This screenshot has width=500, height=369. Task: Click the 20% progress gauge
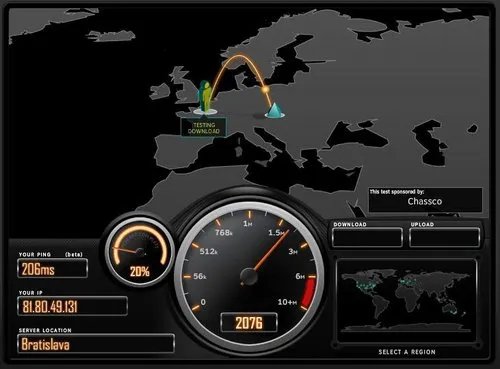coord(140,253)
